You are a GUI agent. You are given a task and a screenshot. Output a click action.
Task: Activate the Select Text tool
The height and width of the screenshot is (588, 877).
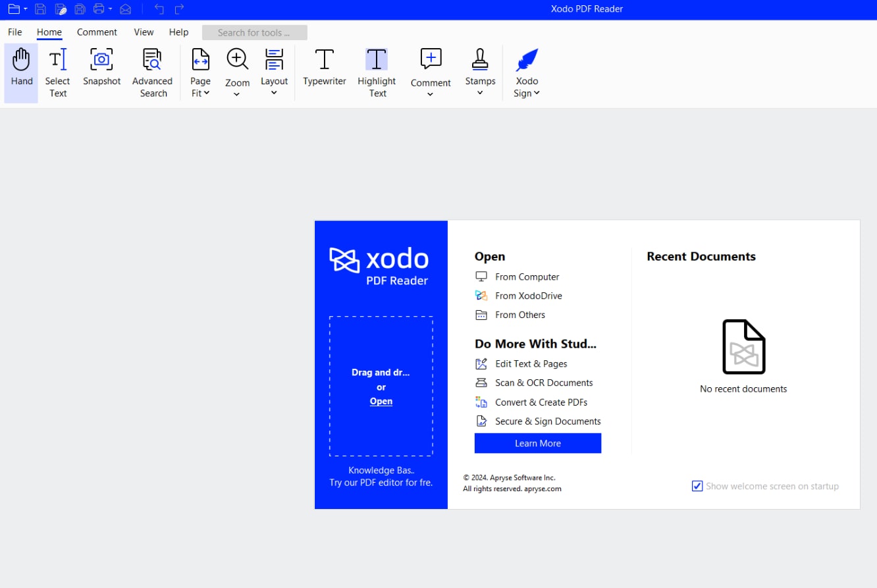coord(57,71)
